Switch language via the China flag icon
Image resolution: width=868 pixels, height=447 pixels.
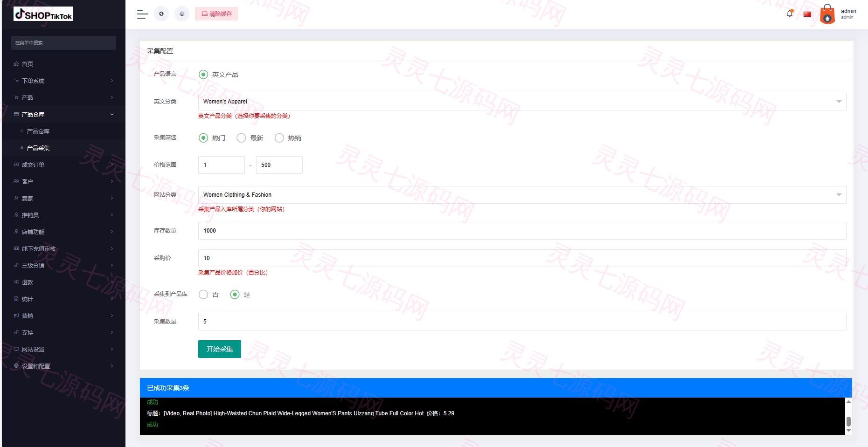pos(807,14)
